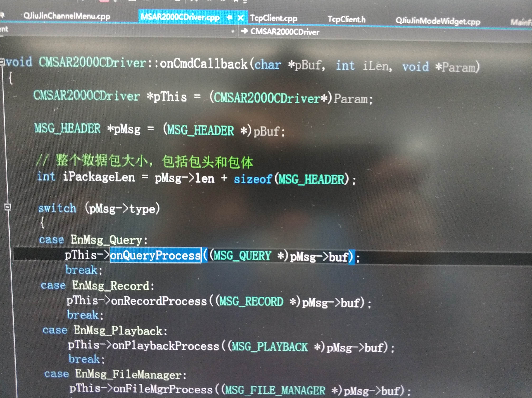Switch to the TcpClient.h tab
The width and height of the screenshot is (532, 398).
[x=346, y=19]
